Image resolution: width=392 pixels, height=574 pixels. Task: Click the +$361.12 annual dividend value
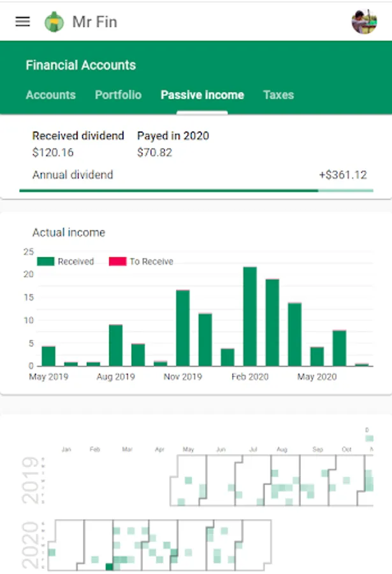pos(343,175)
